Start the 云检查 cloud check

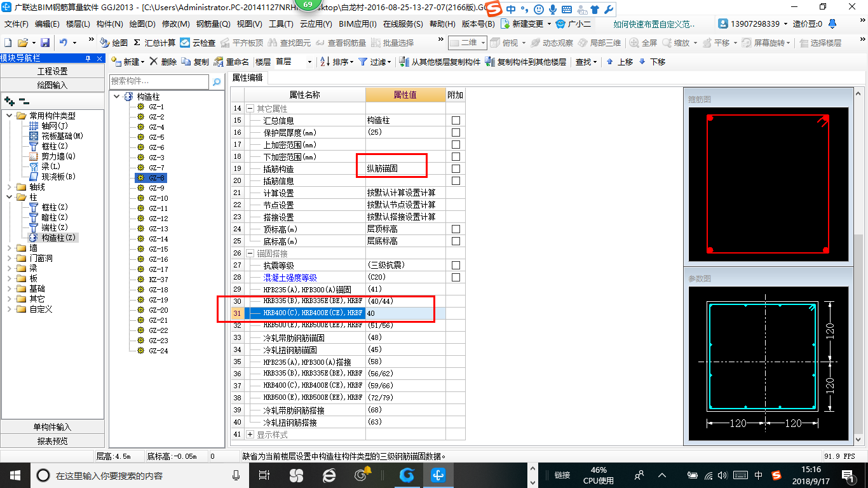pos(198,43)
